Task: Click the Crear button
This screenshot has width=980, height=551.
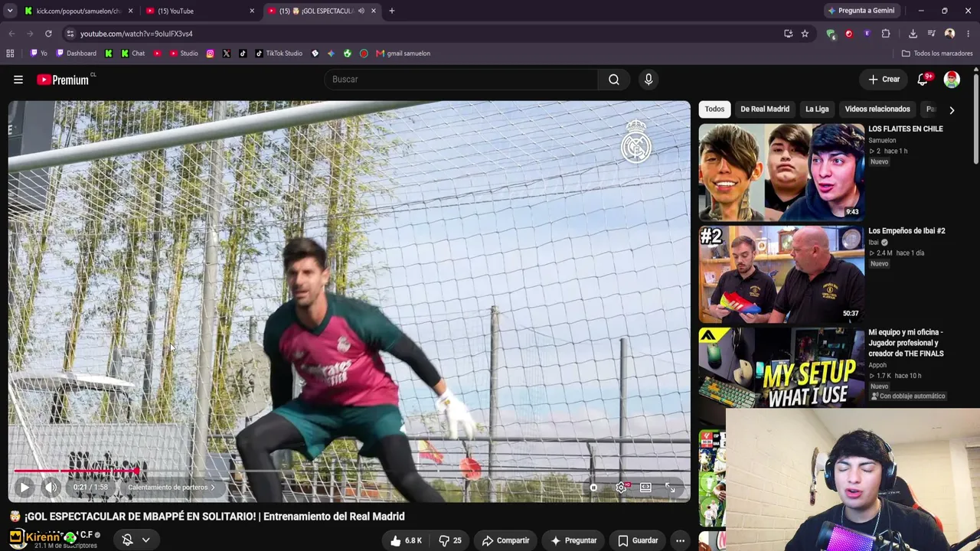Action: tap(884, 80)
